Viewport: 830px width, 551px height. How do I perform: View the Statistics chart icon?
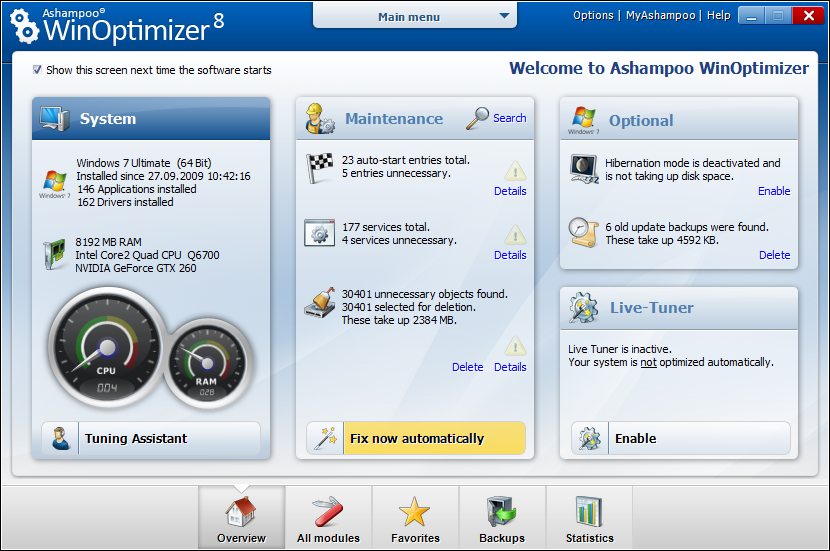tap(589, 511)
